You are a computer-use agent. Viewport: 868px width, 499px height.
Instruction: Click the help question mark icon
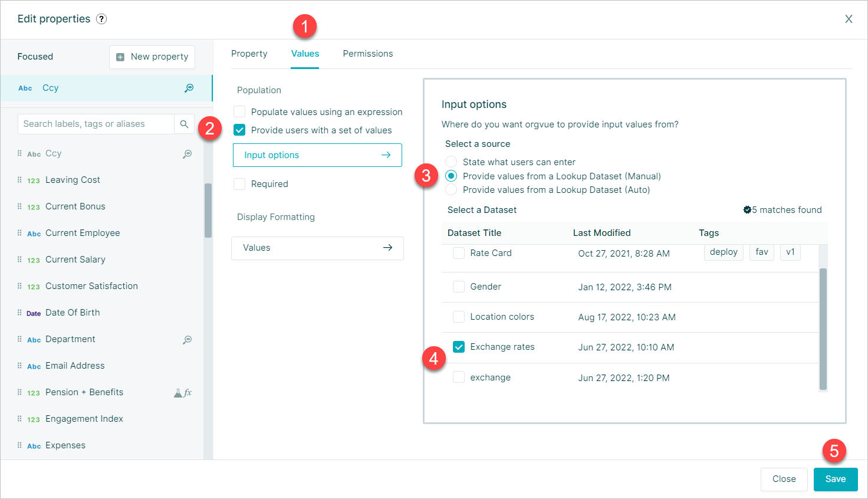click(101, 19)
